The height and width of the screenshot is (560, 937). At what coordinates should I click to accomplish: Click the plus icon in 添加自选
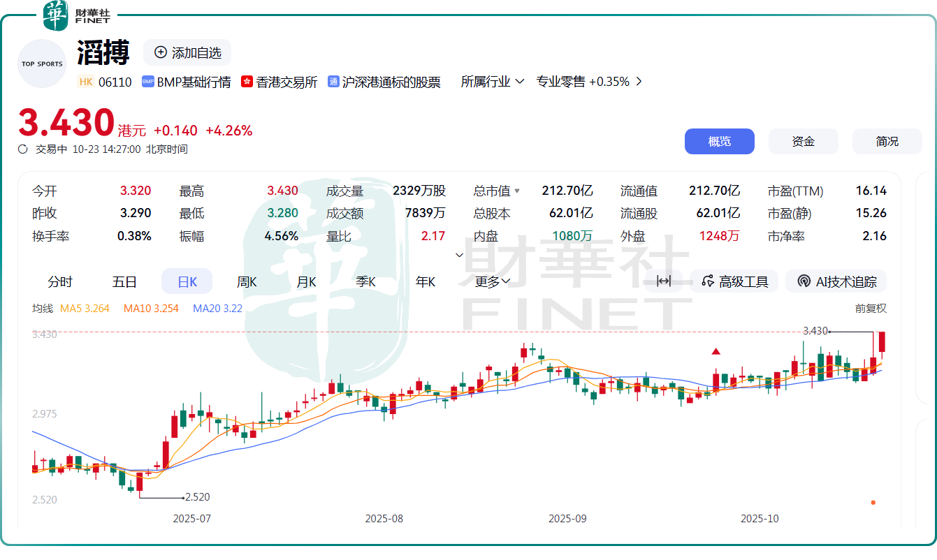(x=161, y=52)
